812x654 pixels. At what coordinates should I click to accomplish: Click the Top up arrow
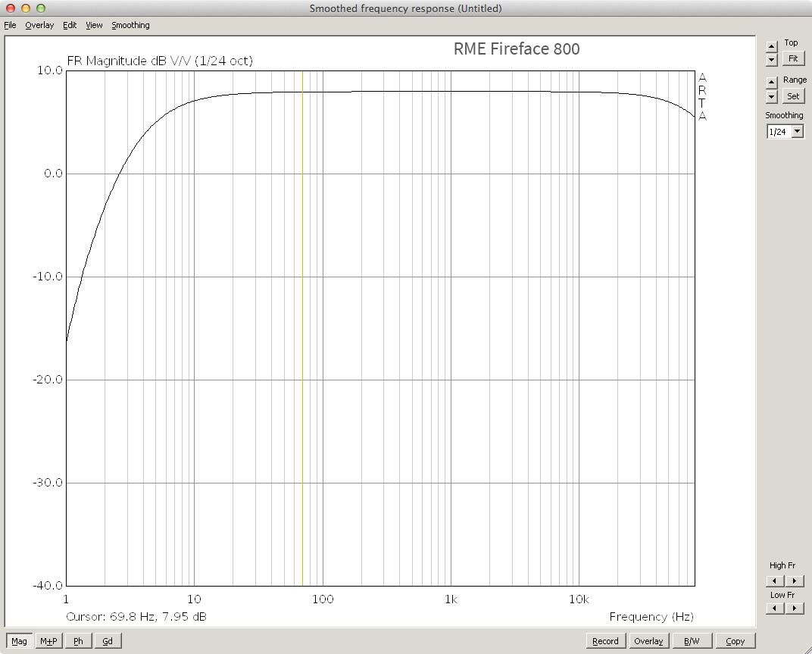[772, 47]
